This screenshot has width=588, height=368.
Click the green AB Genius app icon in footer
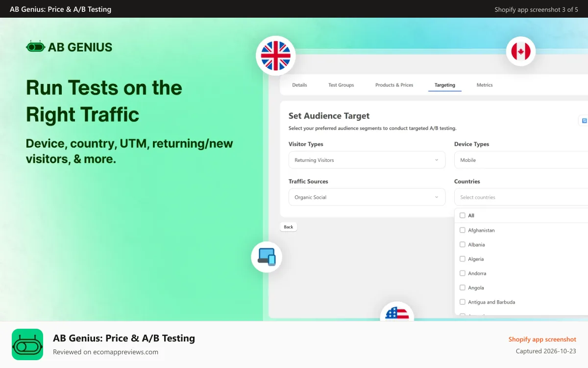click(27, 344)
